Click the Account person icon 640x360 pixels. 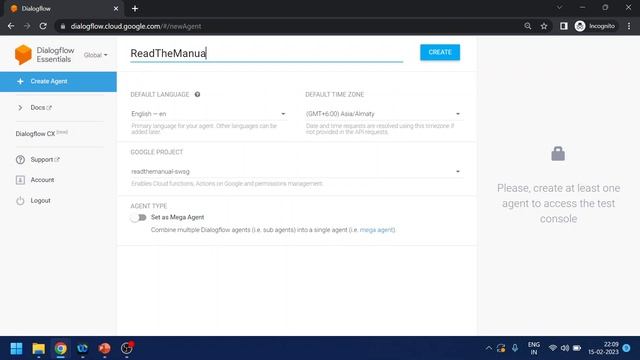pos(20,180)
